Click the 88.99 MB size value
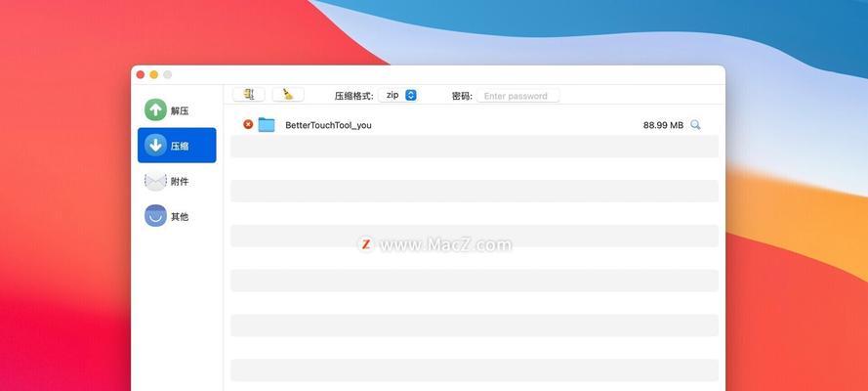Screen dimensions: 868x391 pyautogui.click(x=663, y=125)
